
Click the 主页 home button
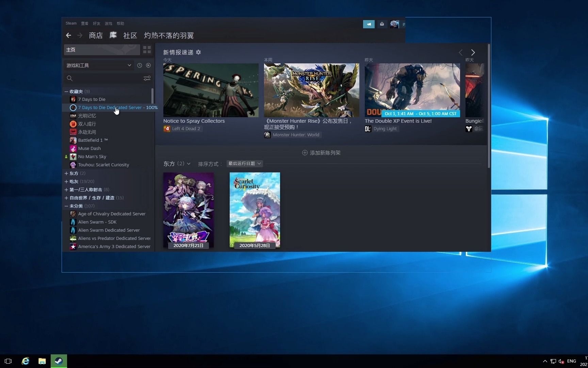click(102, 50)
